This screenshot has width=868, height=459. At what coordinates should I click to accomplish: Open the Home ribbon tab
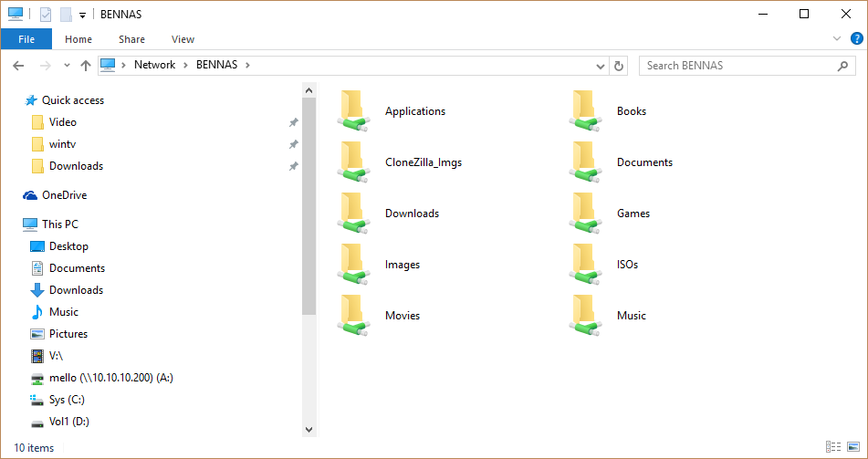(78, 39)
